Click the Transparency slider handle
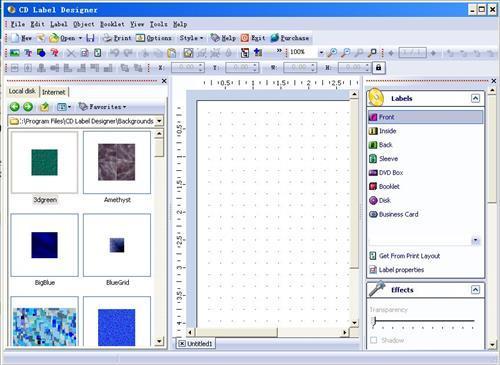Image resolution: width=500 pixels, height=365 pixels. tap(374, 321)
